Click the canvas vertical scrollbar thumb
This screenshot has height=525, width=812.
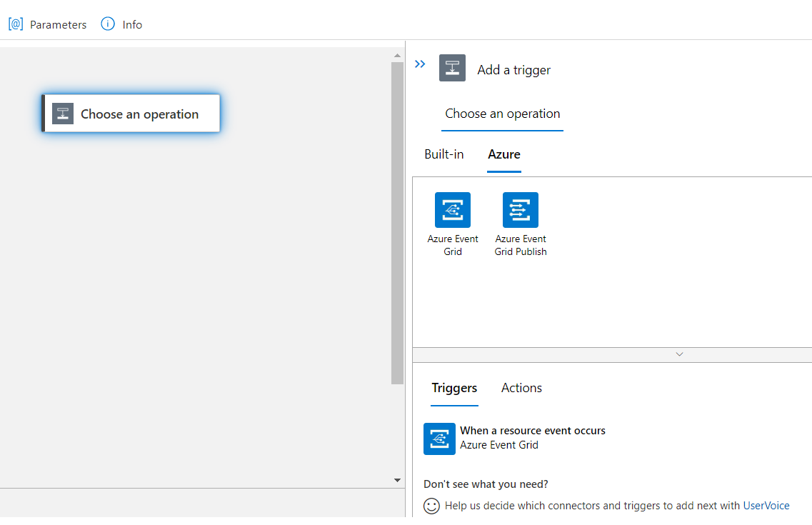click(x=397, y=223)
